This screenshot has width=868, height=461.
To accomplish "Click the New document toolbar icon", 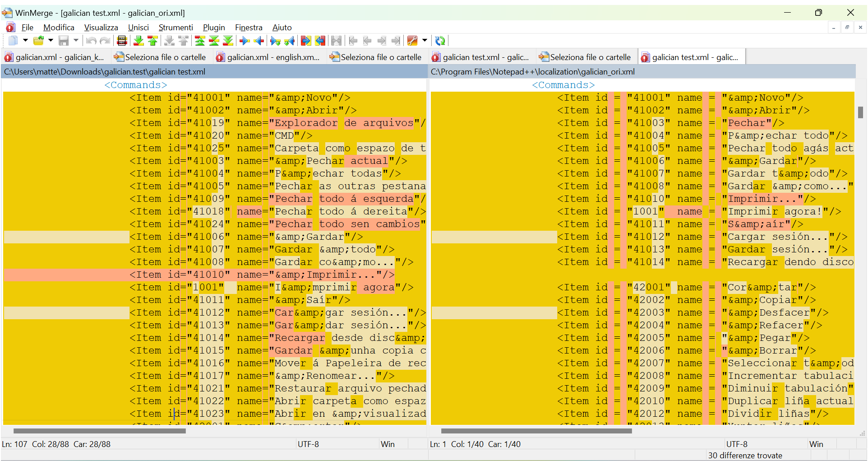I will point(13,41).
